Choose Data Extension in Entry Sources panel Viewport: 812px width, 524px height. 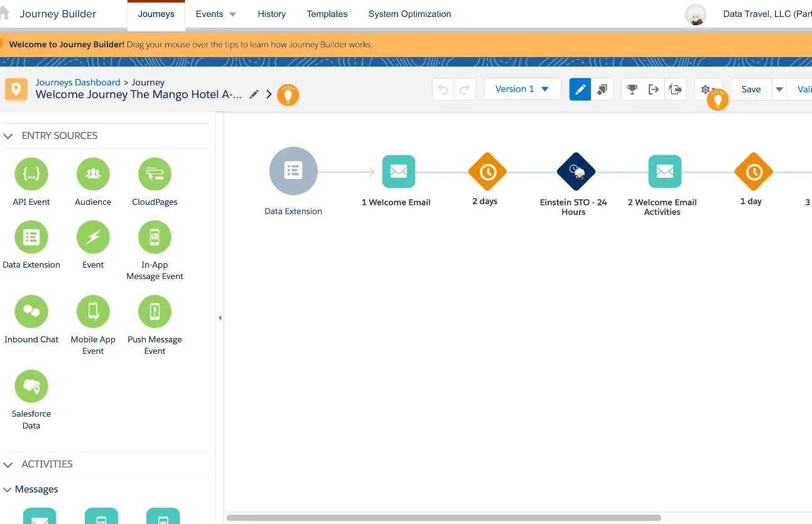[x=31, y=237]
